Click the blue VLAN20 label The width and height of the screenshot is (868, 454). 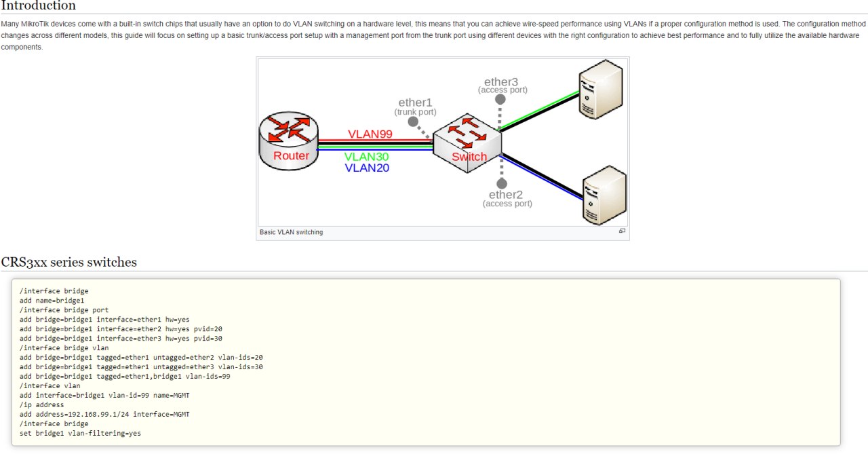pyautogui.click(x=367, y=168)
